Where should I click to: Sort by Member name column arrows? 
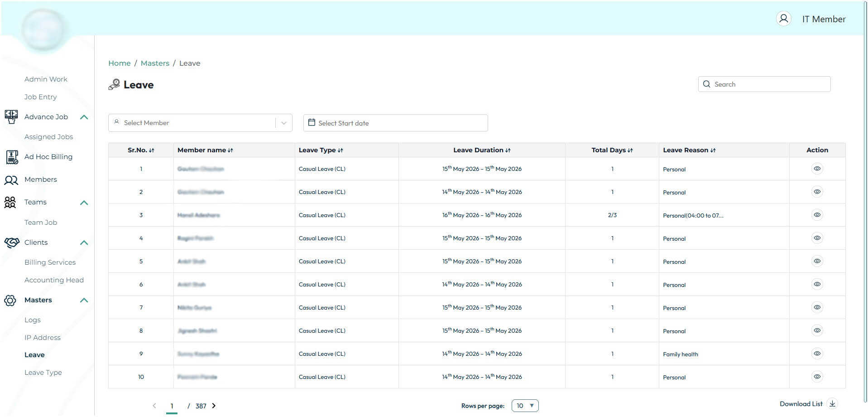tap(230, 150)
